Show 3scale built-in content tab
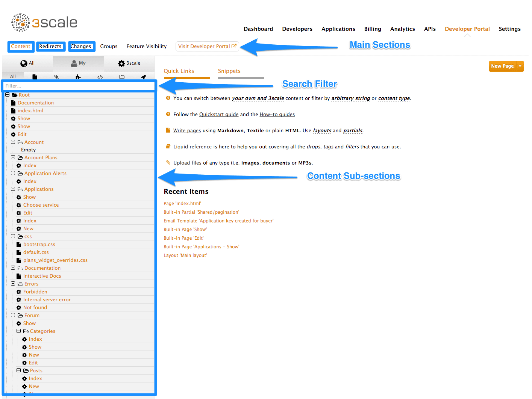532x399 pixels. [x=129, y=63]
